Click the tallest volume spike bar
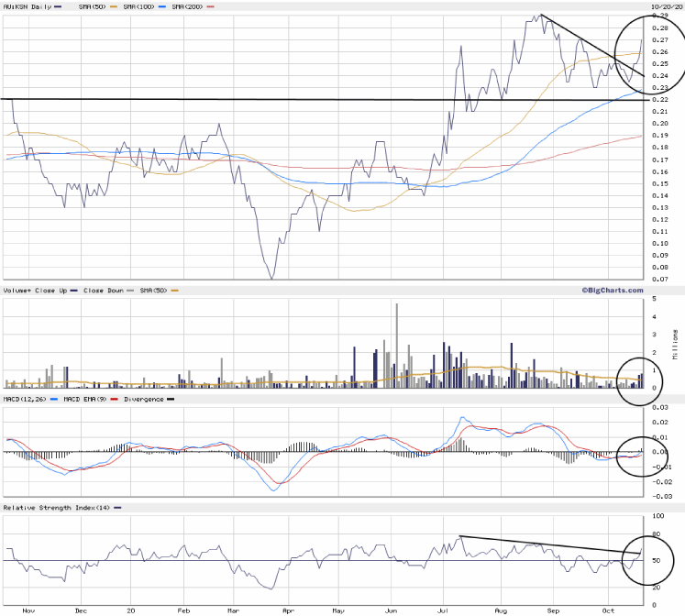This screenshot has height=616, width=685. [396, 344]
